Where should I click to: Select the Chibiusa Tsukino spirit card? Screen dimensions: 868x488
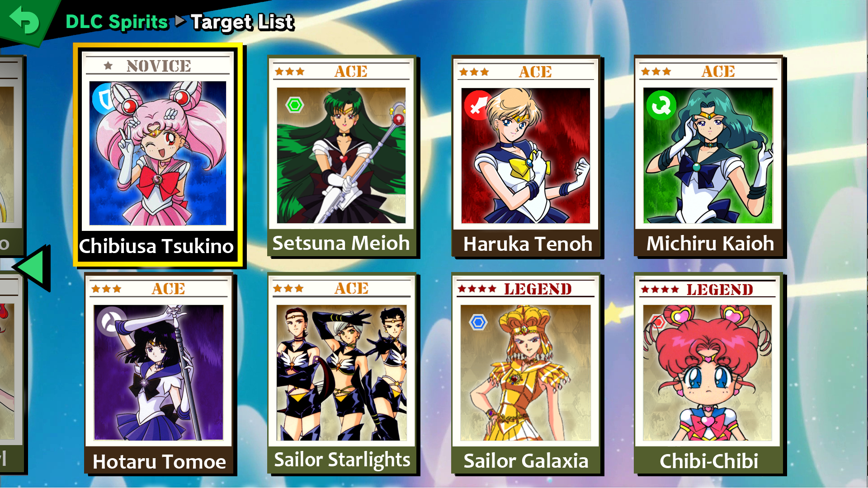tap(158, 155)
